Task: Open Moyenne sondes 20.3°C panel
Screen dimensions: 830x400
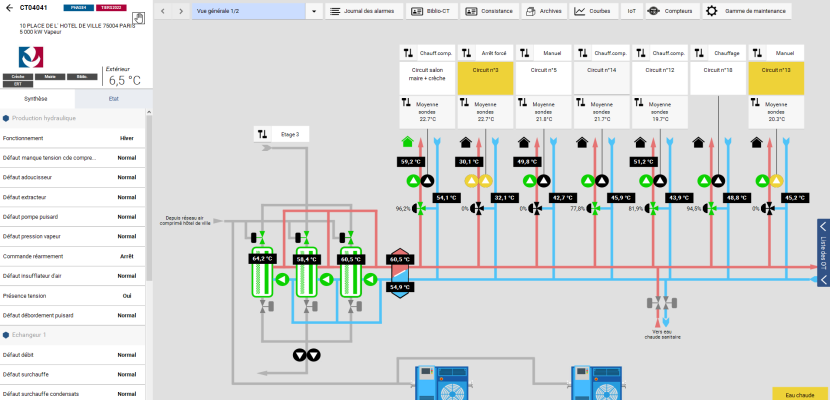Action: click(x=777, y=112)
